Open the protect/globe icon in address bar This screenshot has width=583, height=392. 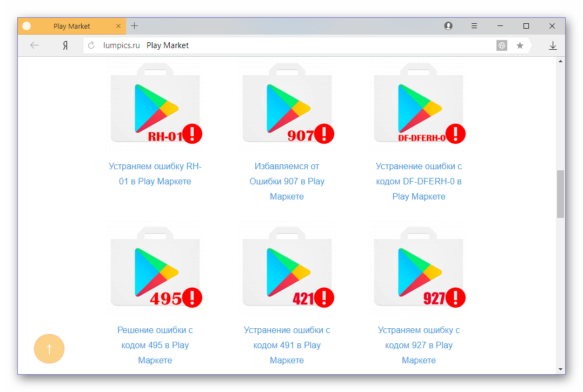click(x=501, y=45)
